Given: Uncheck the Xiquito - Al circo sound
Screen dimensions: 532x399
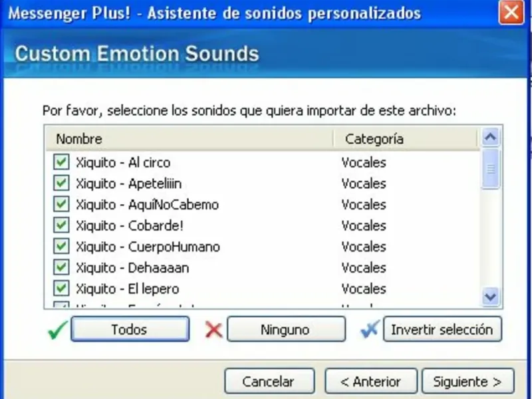Looking at the screenshot, I should pos(61,162).
